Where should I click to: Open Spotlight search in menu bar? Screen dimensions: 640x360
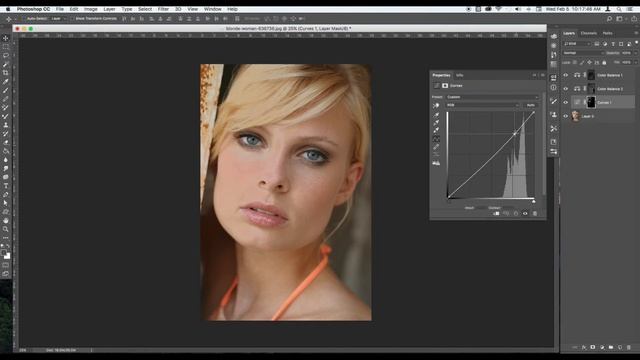619,9
